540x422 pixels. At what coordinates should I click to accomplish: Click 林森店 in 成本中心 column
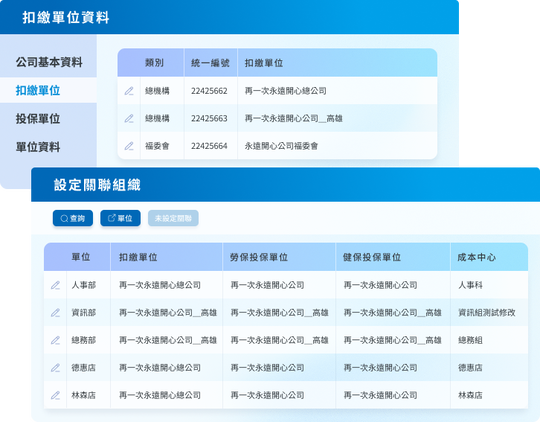(470, 395)
